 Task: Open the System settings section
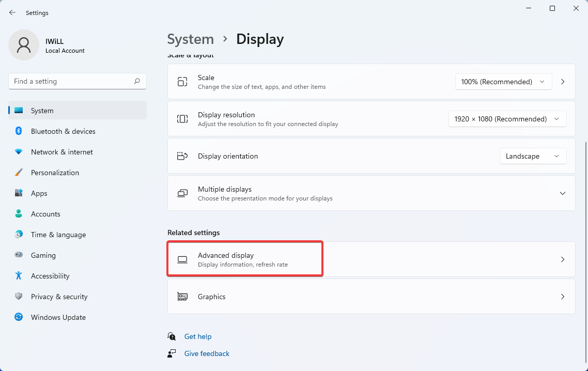[x=42, y=110]
